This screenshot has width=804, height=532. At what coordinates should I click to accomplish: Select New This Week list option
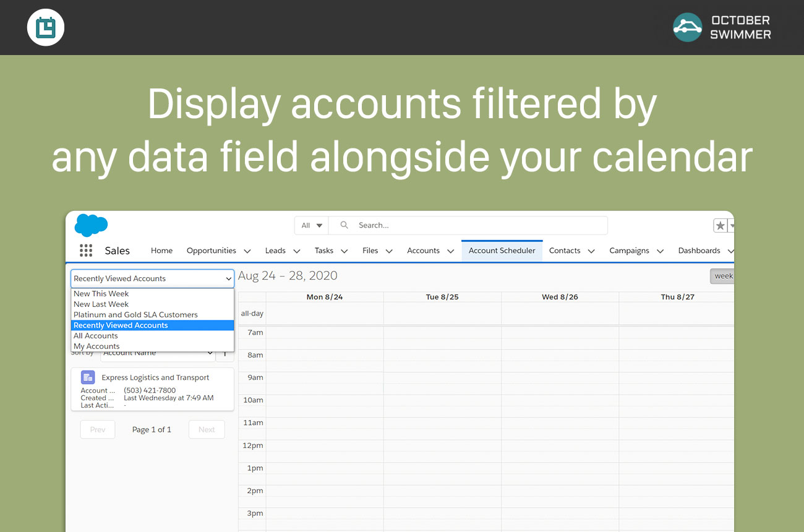(x=101, y=294)
